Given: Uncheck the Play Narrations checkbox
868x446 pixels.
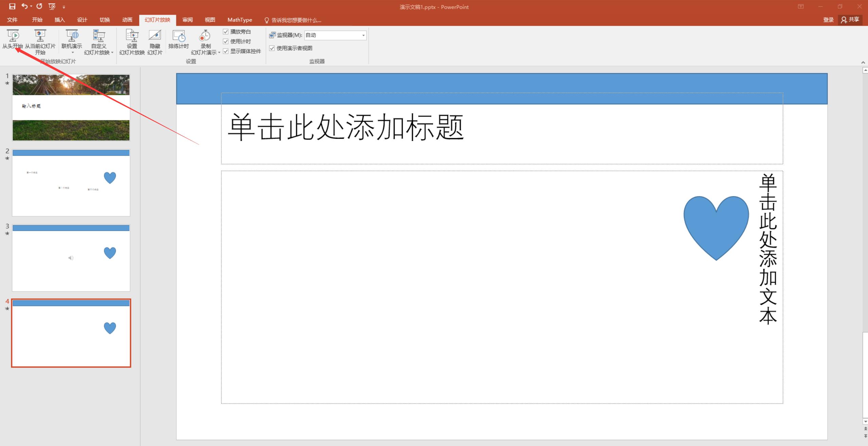Looking at the screenshot, I should tap(226, 32).
